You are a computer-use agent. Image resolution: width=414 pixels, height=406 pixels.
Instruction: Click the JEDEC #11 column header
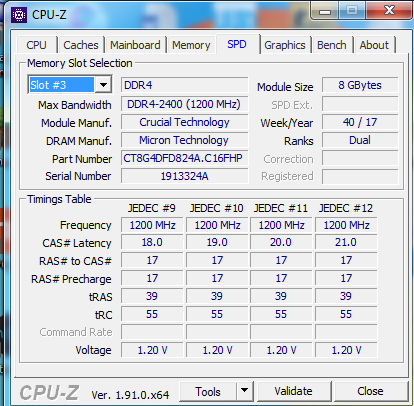(x=281, y=208)
